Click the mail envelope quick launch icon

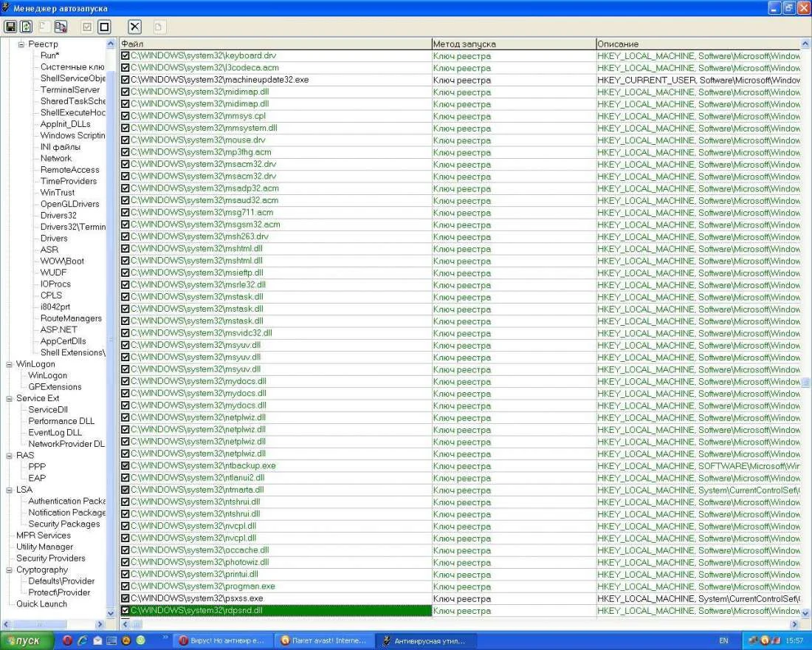(97, 640)
